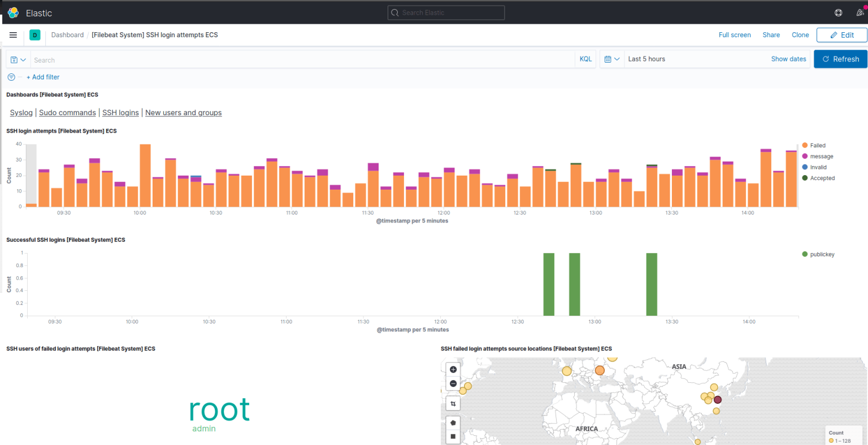Image resolution: width=868 pixels, height=445 pixels.
Task: Zoom out on the source locations map
Action: (453, 383)
